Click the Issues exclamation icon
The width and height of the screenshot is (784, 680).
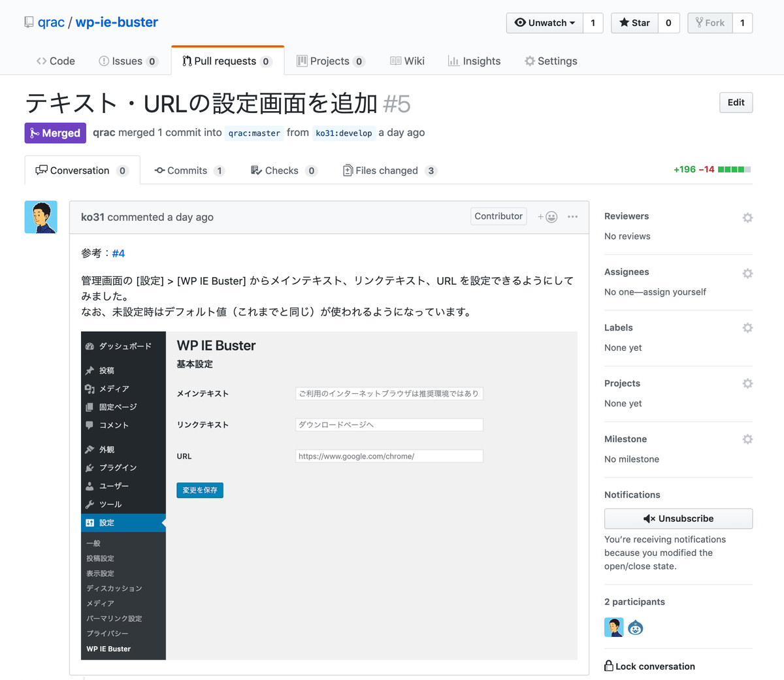[104, 61]
